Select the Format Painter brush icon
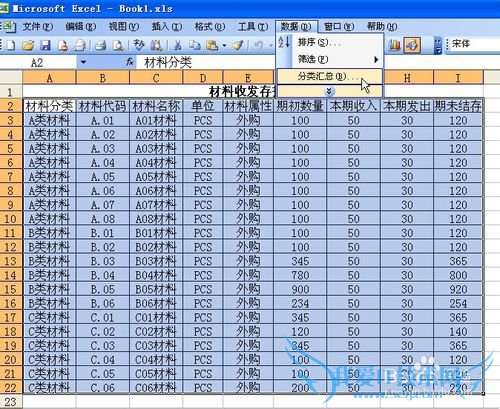This screenshot has height=409, width=500. (x=239, y=45)
